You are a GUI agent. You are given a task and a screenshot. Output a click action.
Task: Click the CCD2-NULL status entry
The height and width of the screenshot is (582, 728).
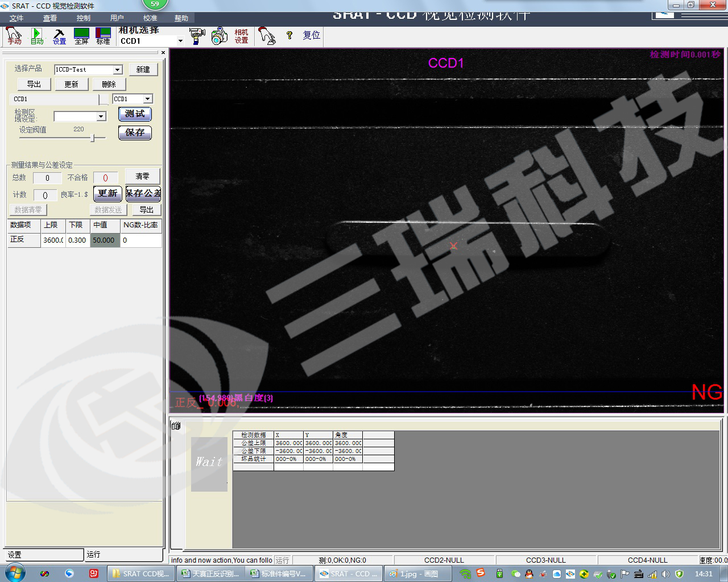pos(444,560)
